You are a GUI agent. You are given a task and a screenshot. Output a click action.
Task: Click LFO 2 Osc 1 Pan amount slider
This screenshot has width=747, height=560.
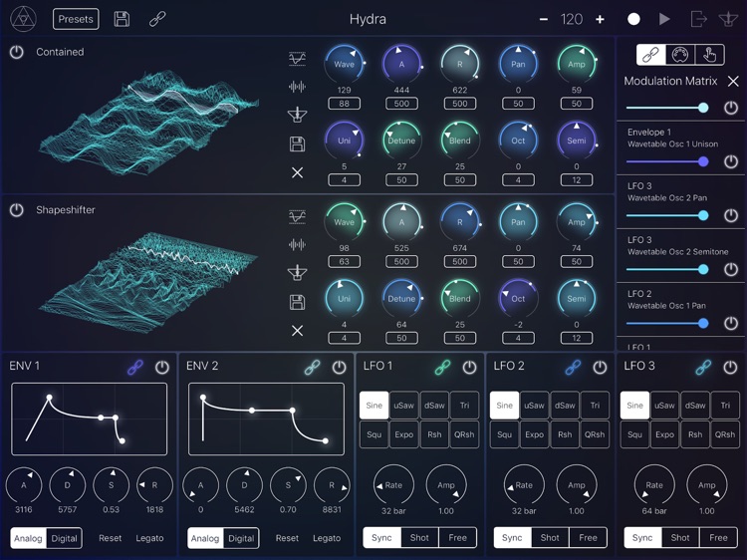point(667,323)
